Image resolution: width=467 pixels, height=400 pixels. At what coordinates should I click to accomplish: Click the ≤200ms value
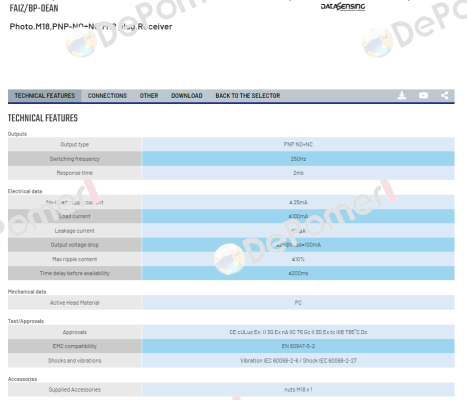click(x=298, y=273)
